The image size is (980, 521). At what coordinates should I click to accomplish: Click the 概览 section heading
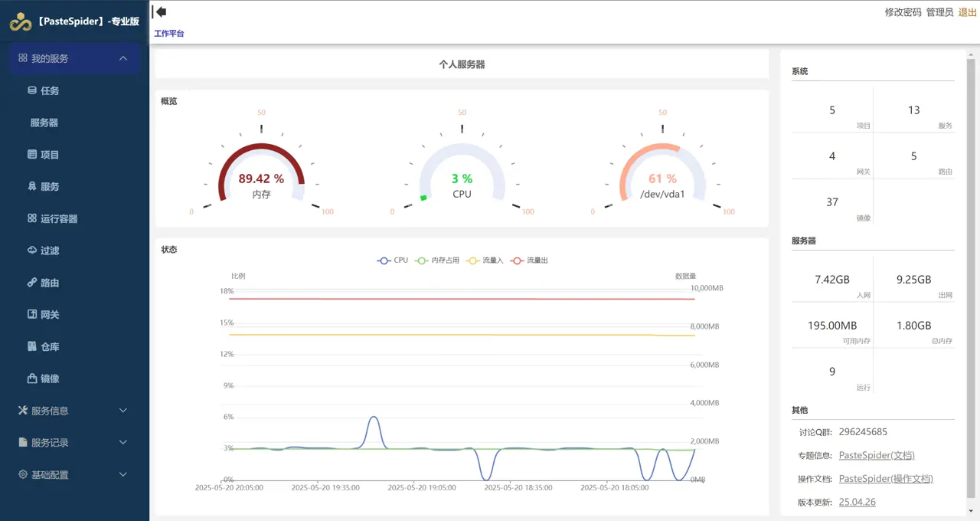[168, 101]
